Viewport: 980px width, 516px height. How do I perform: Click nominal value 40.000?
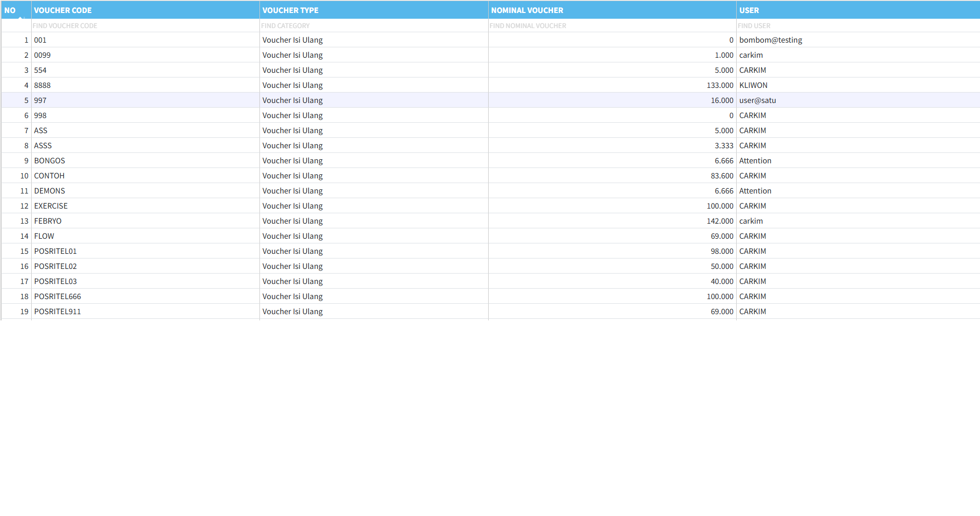pos(722,281)
